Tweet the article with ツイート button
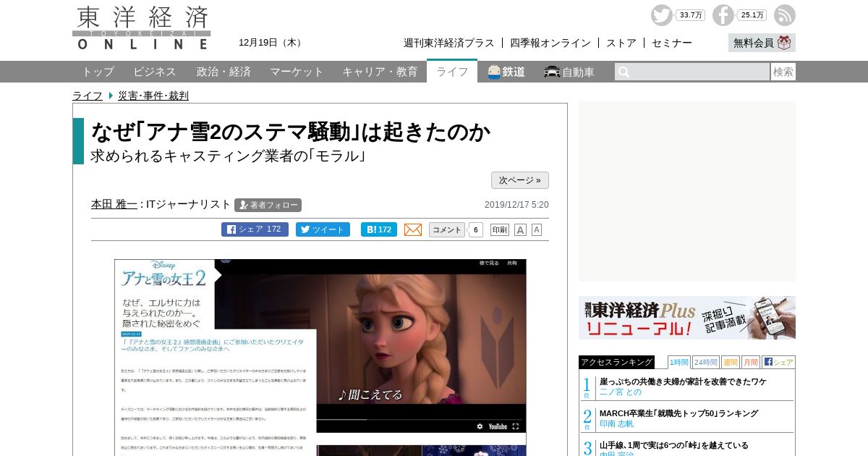The width and height of the screenshot is (868, 456). pyautogui.click(x=323, y=229)
